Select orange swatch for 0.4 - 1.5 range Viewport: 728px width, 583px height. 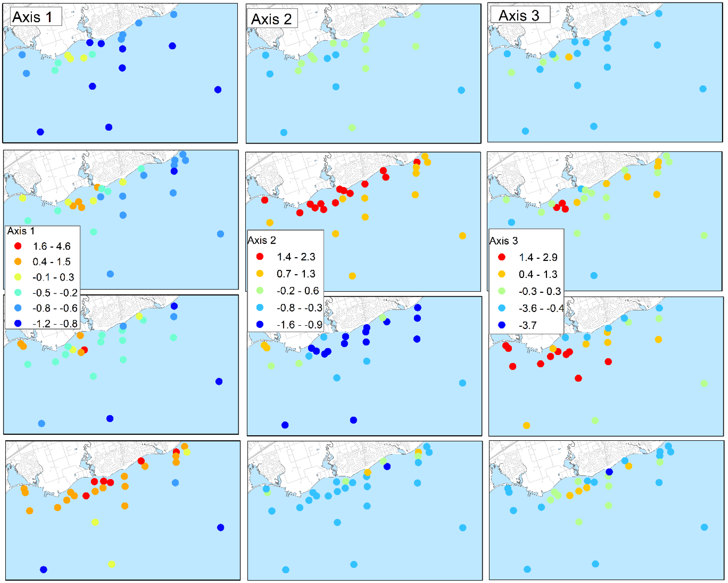pos(18,261)
